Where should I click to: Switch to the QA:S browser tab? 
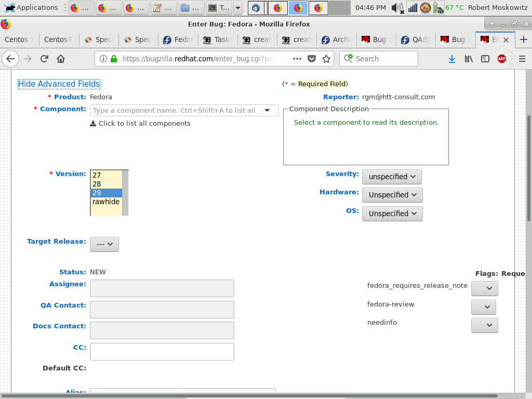click(416, 39)
